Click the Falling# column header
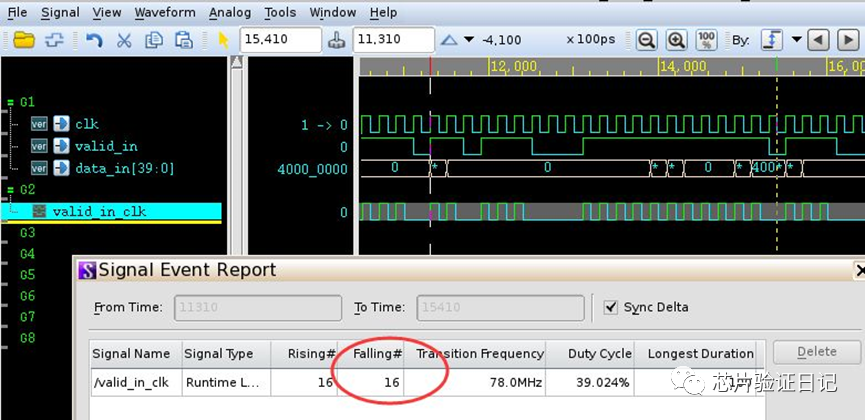Viewport: 865px width, 420px height. coord(371,354)
